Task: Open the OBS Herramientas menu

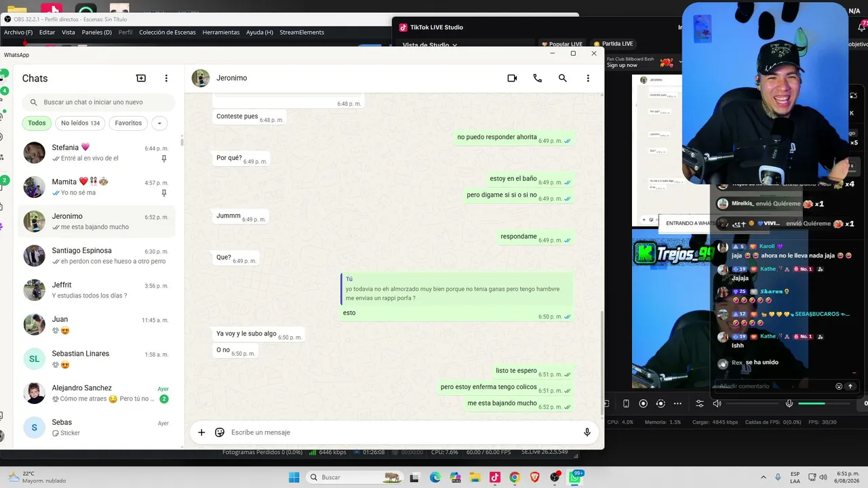Action: 221,33
